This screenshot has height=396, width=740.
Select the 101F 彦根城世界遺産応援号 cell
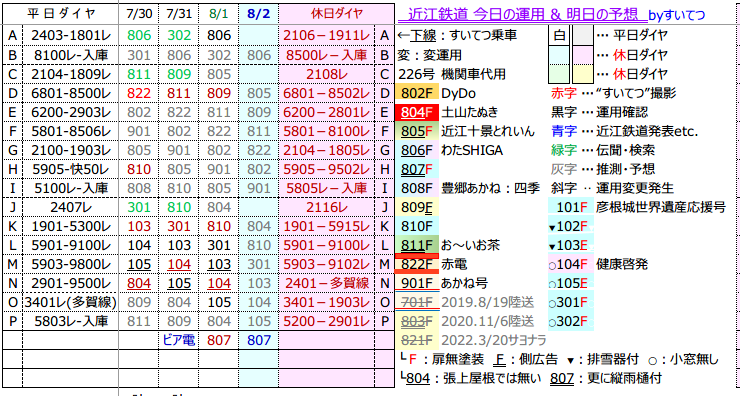coord(571,207)
